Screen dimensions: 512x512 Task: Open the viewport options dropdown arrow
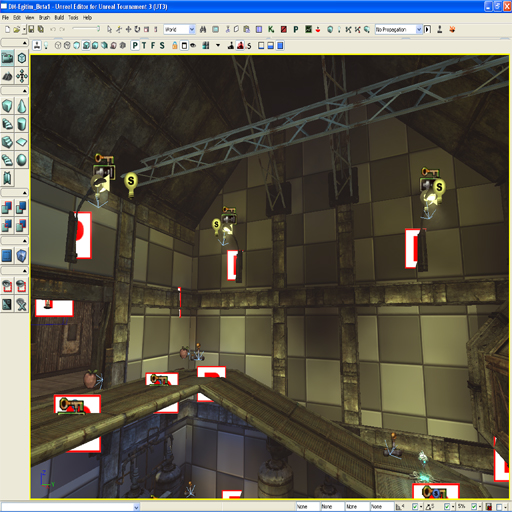pos(218,45)
